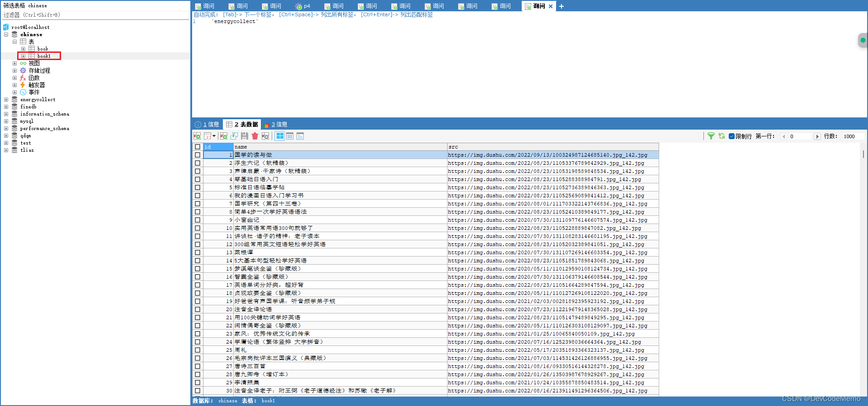Open the 1 信息 result tab
The image size is (868, 406).
[207, 124]
